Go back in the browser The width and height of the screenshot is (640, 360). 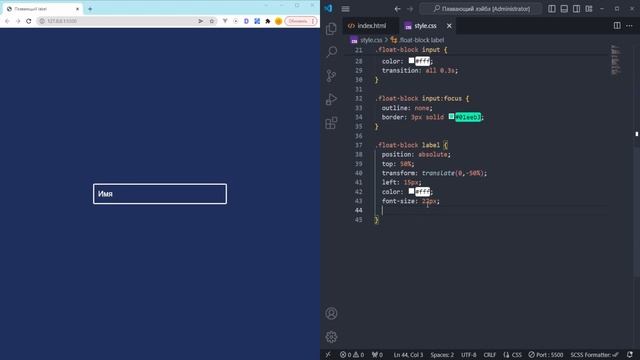7,21
